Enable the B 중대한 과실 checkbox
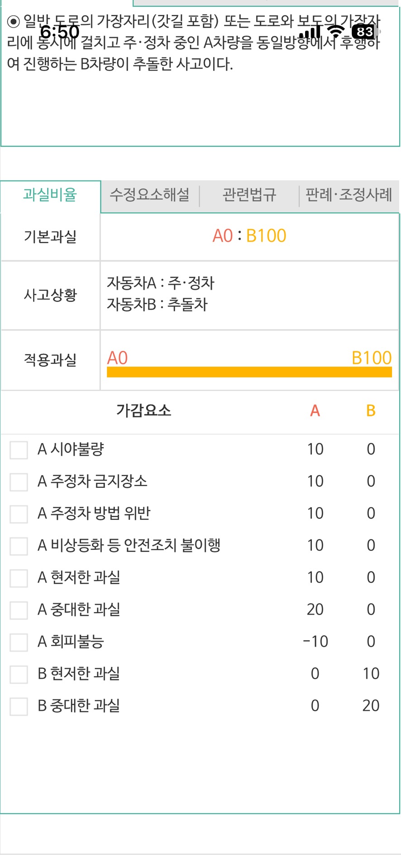 click(19, 707)
